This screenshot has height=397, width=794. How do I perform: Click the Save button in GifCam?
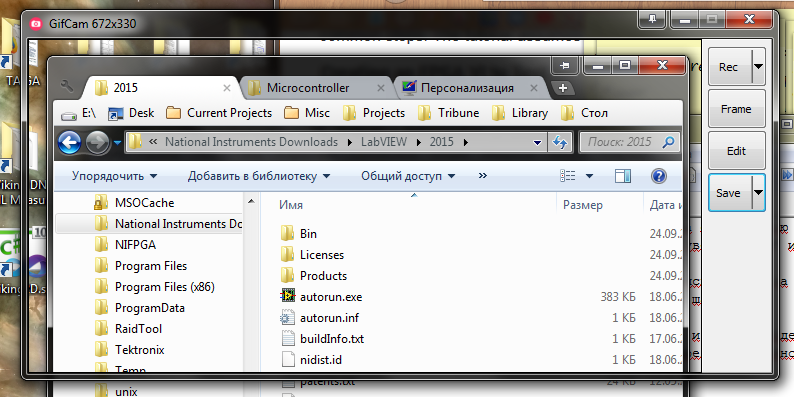click(x=730, y=193)
